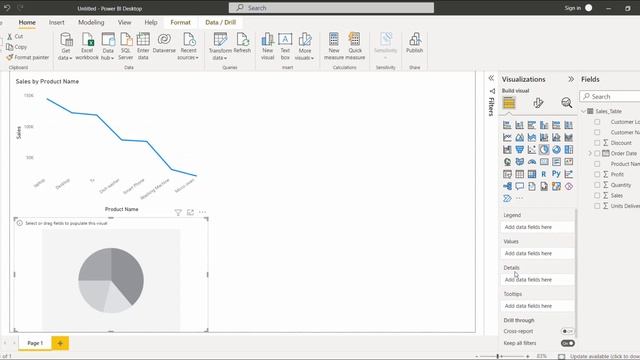This screenshot has height=360, width=640.
Task: Open focus mode on the pie visual
Action: 190,212
